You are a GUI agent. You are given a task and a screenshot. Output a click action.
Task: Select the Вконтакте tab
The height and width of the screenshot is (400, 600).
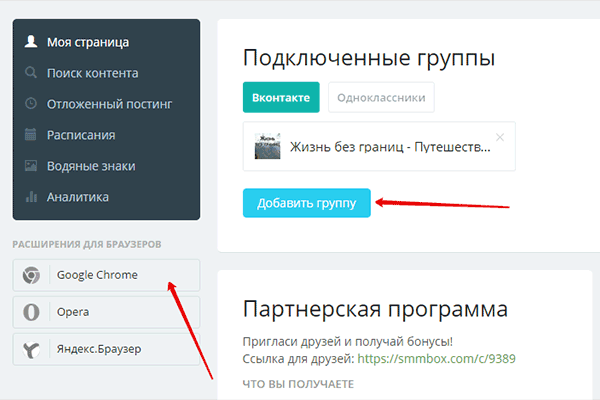point(281,97)
